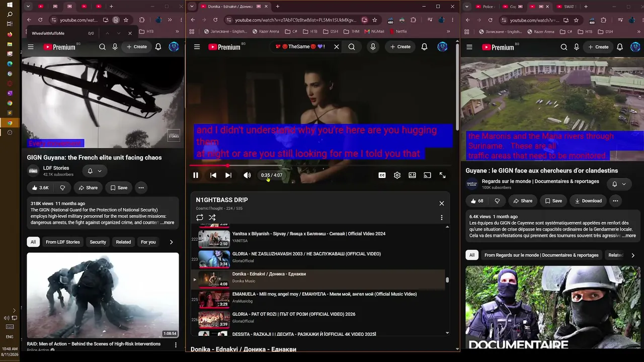This screenshot has height=362, width=644.
Task: Open Regards sur le monde notification dropdown
Action: tap(619, 184)
